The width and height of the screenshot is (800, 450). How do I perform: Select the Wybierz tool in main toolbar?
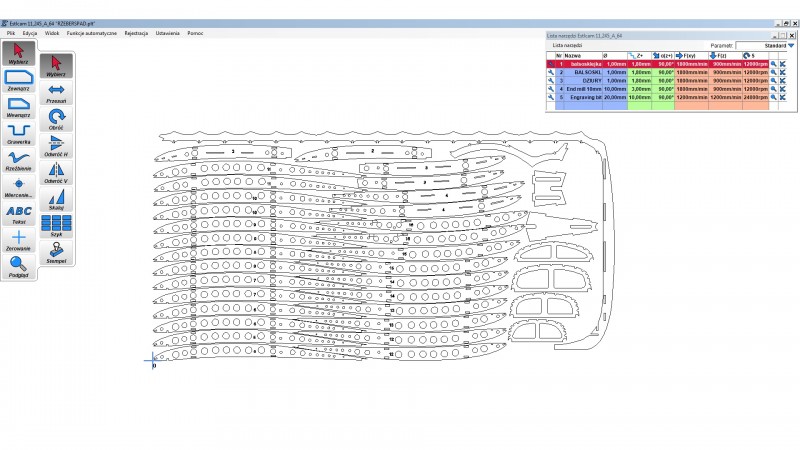pos(19,54)
